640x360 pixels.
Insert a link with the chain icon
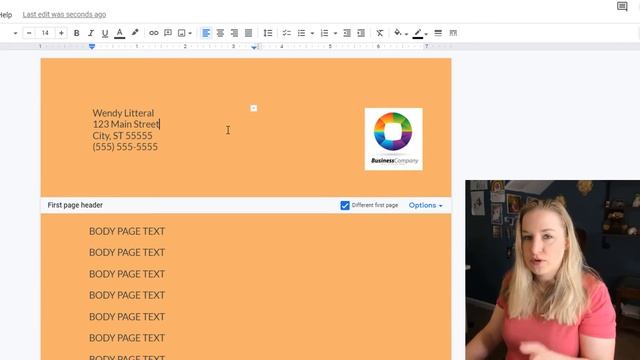[153, 33]
